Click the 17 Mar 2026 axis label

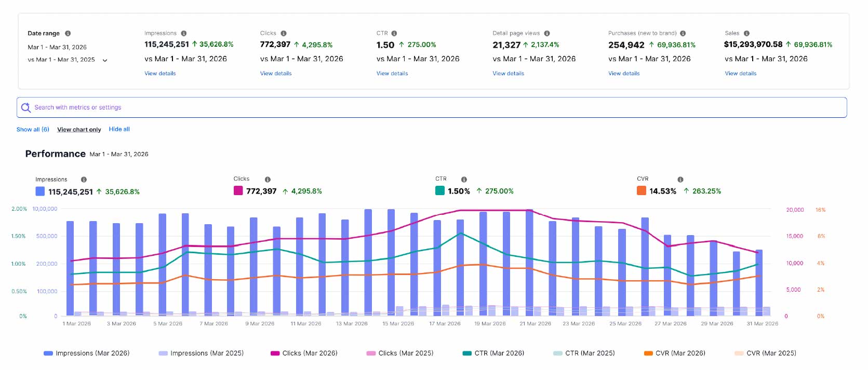(445, 324)
